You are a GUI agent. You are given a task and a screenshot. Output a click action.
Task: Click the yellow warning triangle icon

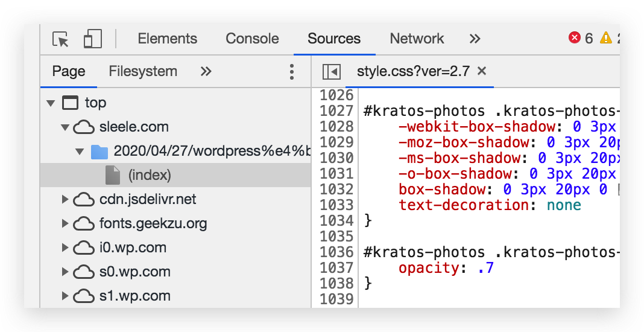[x=606, y=38]
